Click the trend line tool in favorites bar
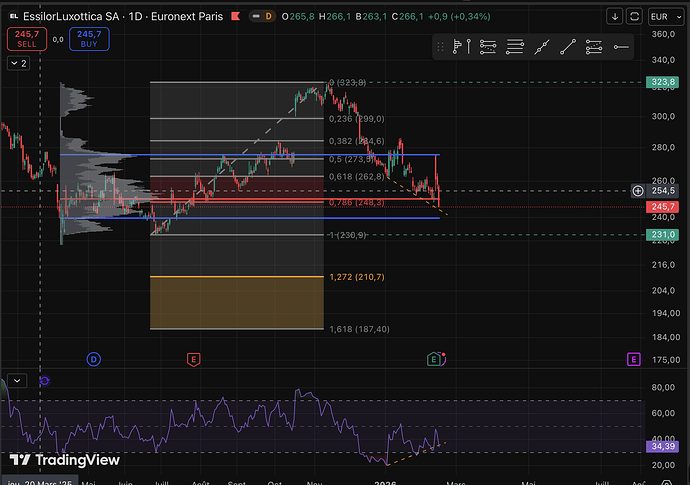Image resolution: width=690 pixels, height=485 pixels. [x=567, y=46]
